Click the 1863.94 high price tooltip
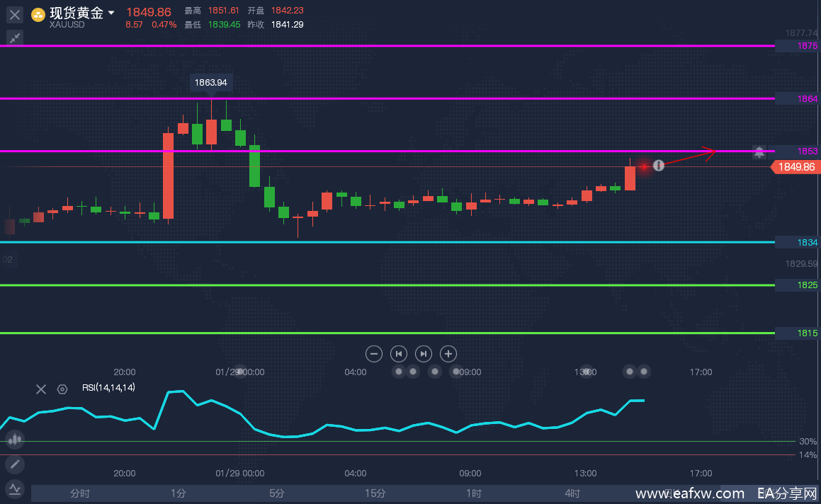Viewport: 821px width, 504px height. click(211, 83)
